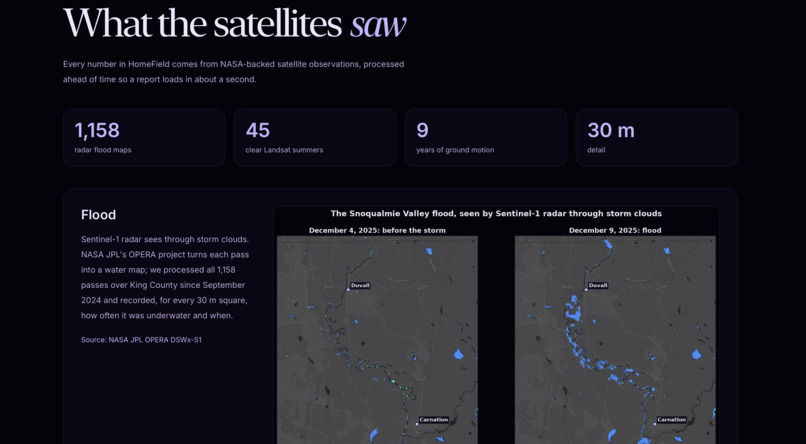The image size is (806, 444).
Task: Click the "What the satellites saw" heading
Action: pyautogui.click(x=234, y=23)
